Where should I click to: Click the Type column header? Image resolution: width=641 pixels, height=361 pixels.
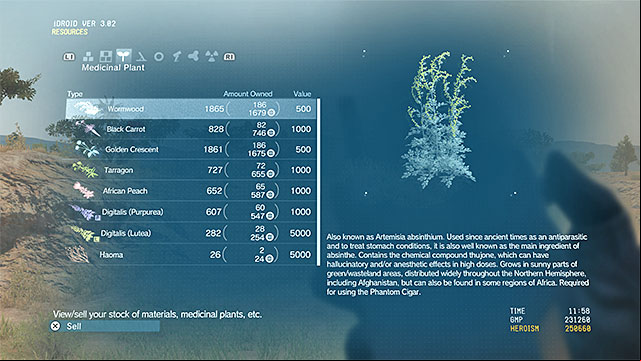pos(75,94)
